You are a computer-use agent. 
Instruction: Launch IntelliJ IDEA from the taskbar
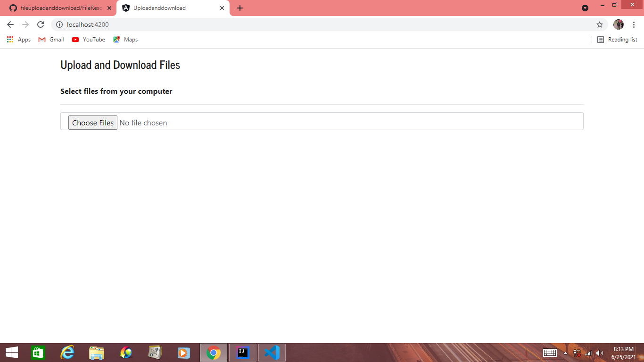[242, 352]
